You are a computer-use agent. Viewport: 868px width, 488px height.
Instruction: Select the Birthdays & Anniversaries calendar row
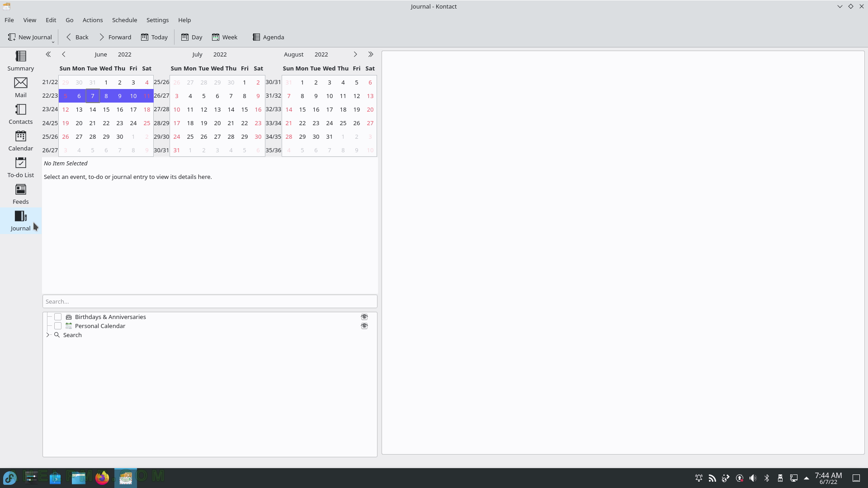tap(210, 317)
